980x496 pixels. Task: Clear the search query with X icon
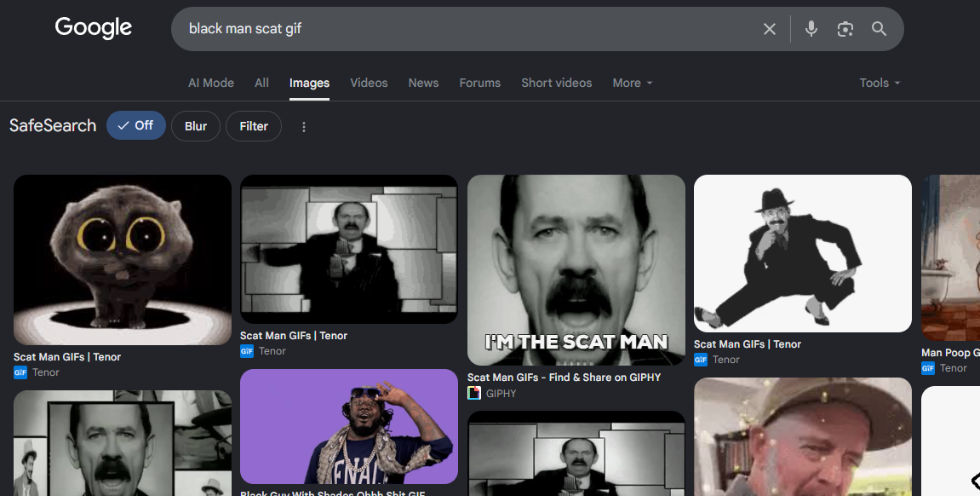770,29
